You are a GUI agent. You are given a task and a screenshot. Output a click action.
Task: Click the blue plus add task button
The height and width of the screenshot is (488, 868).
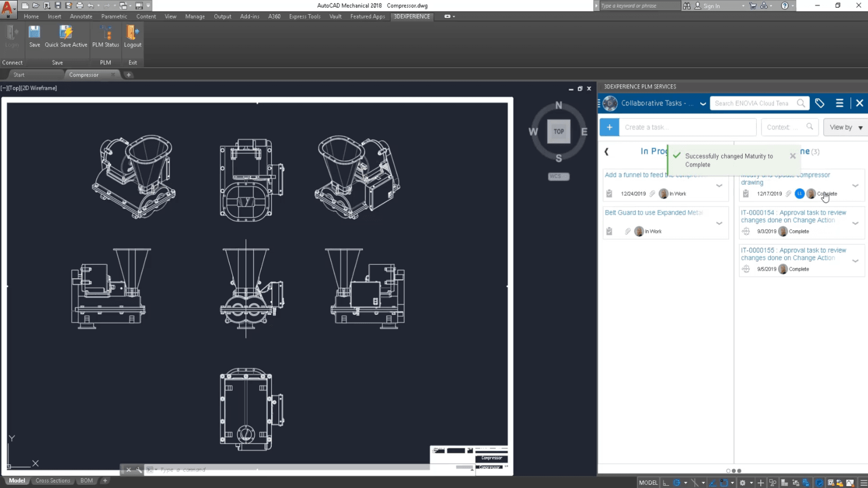tap(609, 127)
